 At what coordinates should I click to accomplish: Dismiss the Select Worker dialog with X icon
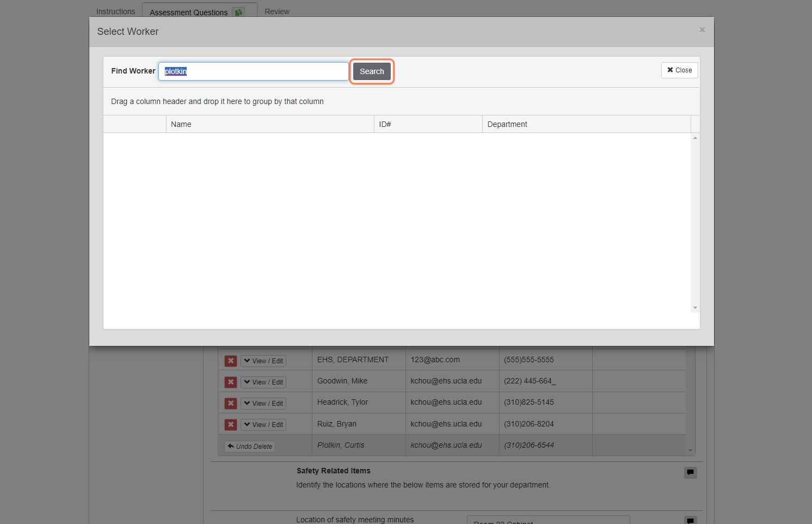702,30
